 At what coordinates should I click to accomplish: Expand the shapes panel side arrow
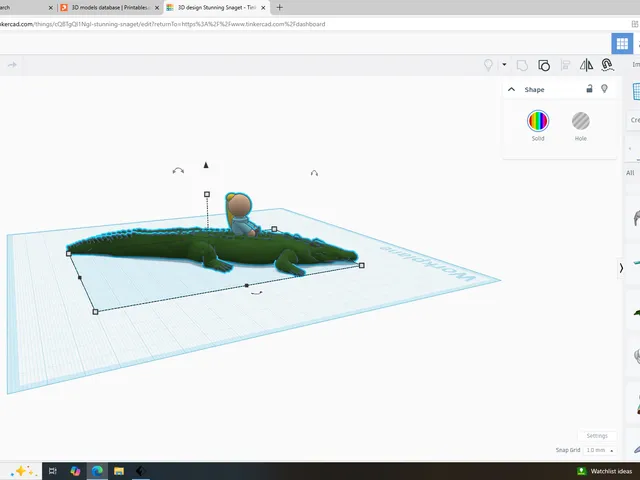[621, 268]
